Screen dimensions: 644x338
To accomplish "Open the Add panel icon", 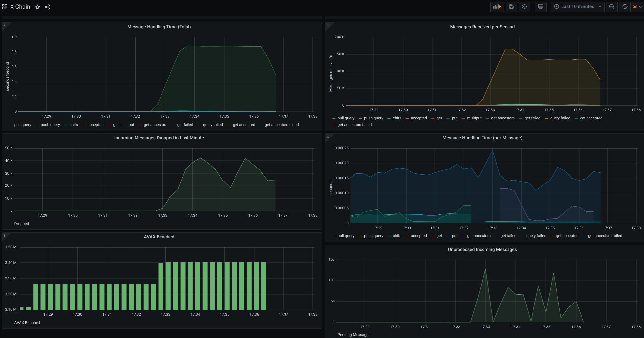I will point(497,7).
